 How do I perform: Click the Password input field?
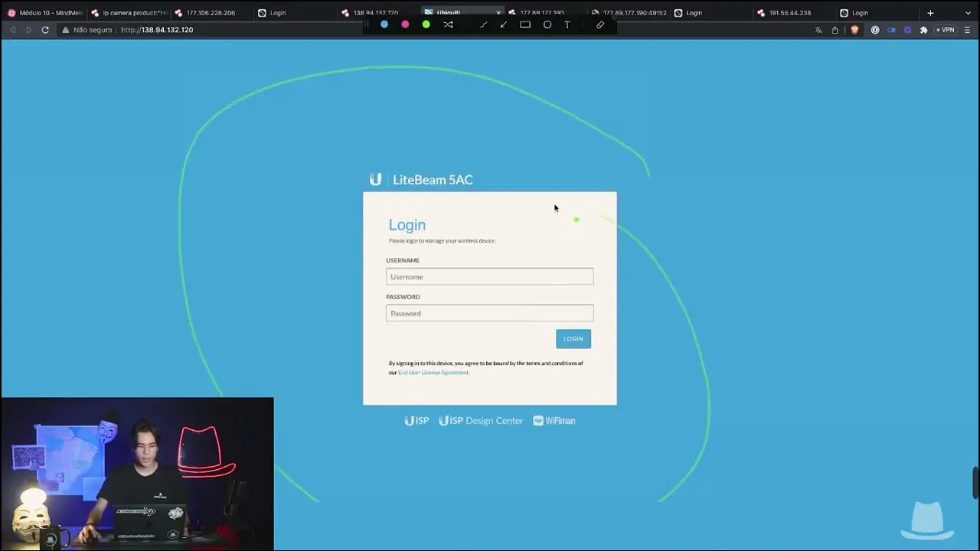coord(489,313)
